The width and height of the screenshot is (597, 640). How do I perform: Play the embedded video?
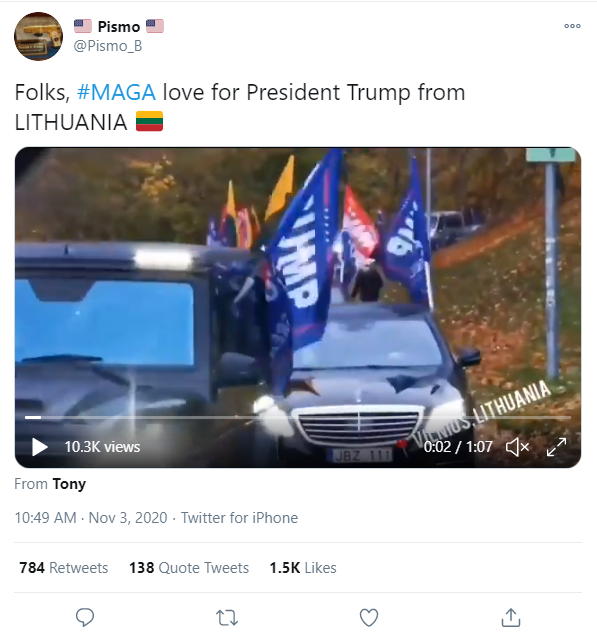39,447
